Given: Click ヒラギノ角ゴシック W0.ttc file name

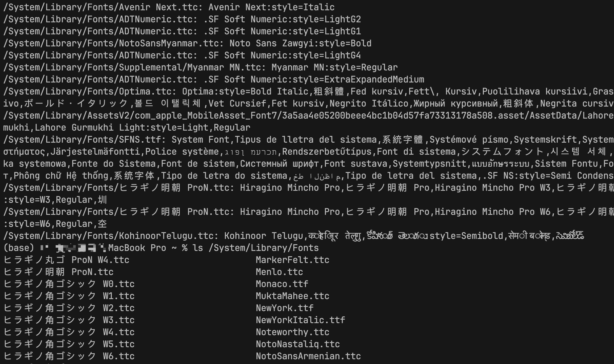Looking at the screenshot, I should [x=69, y=284].
